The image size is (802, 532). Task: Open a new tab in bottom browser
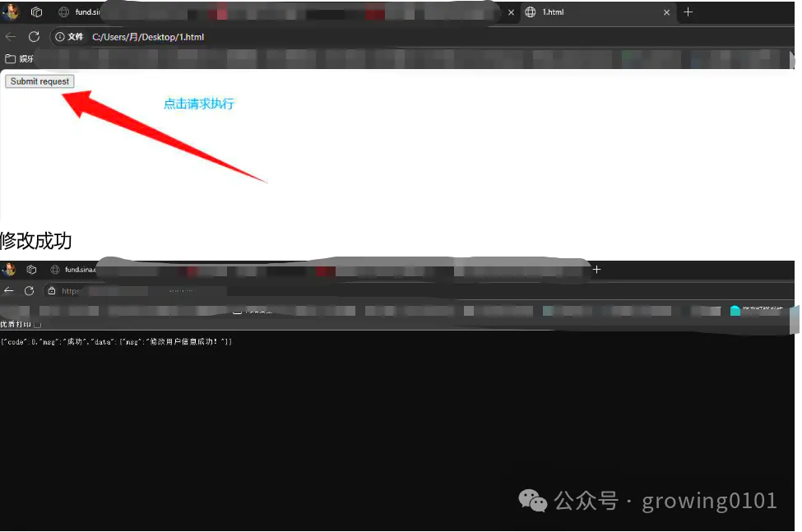[596, 270]
